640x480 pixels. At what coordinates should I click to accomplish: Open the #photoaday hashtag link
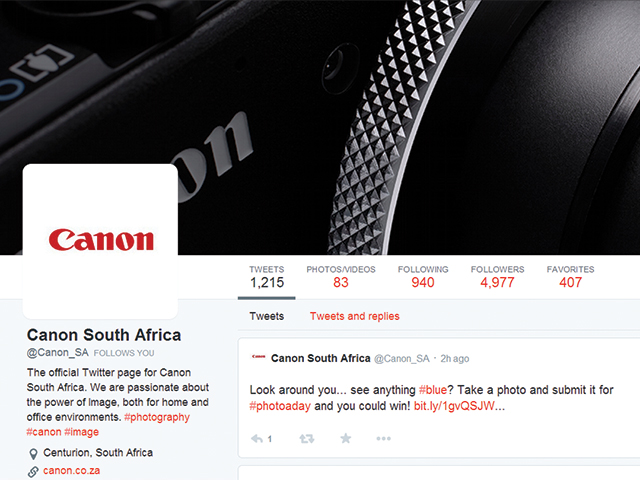click(x=280, y=407)
